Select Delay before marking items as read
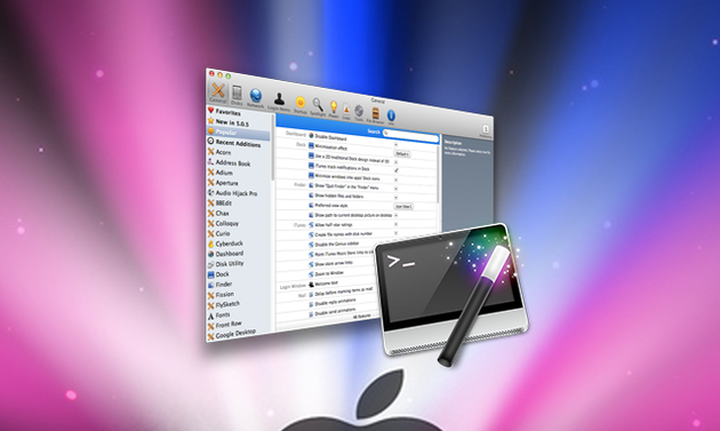Viewport: 720px width, 431px height. point(343,292)
